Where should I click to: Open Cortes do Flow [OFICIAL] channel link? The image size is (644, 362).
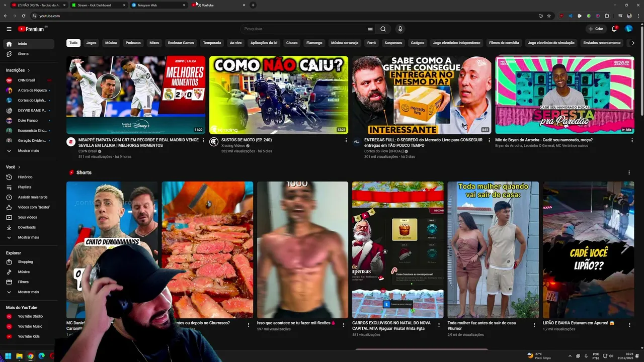pos(384,151)
